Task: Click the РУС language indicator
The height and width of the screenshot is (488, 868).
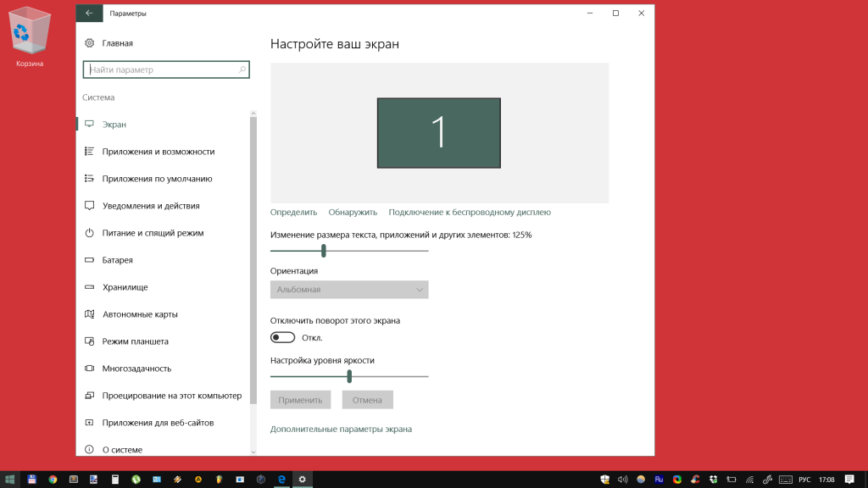Action: (805, 480)
